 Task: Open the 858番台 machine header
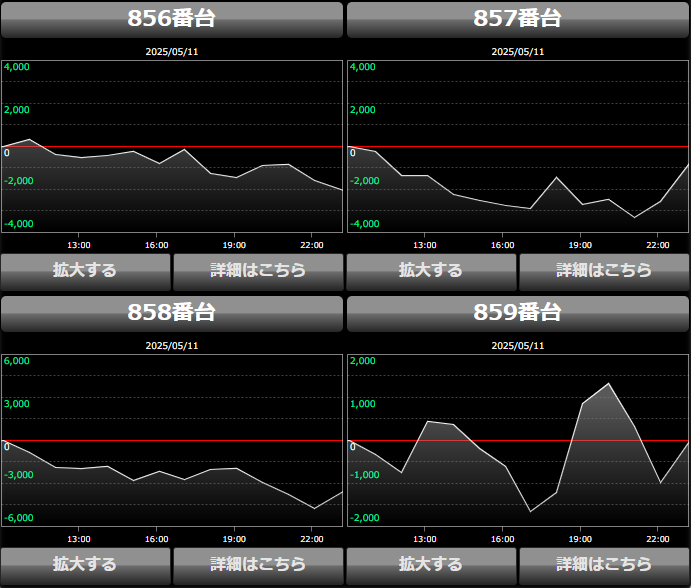click(x=172, y=313)
